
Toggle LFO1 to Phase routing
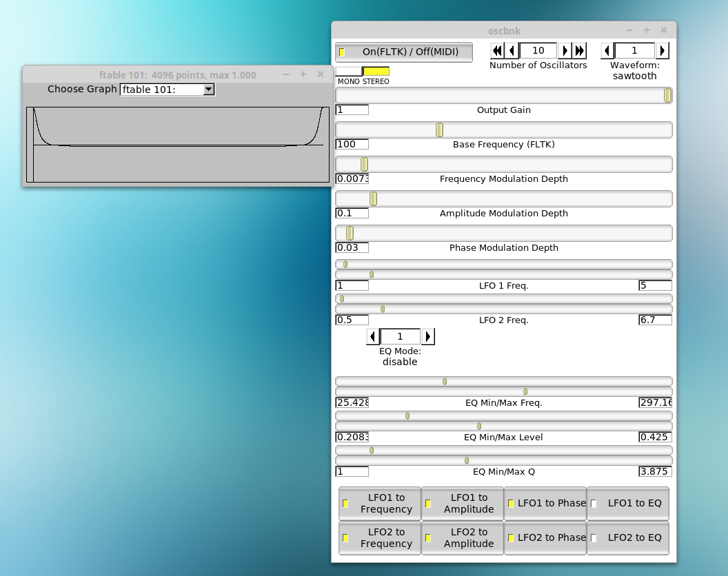click(x=545, y=503)
